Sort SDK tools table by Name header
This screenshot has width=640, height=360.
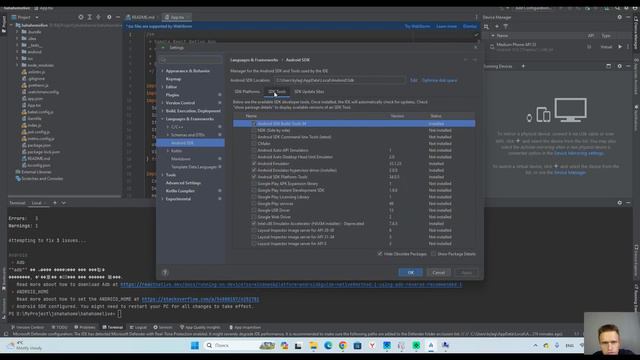coord(251,116)
